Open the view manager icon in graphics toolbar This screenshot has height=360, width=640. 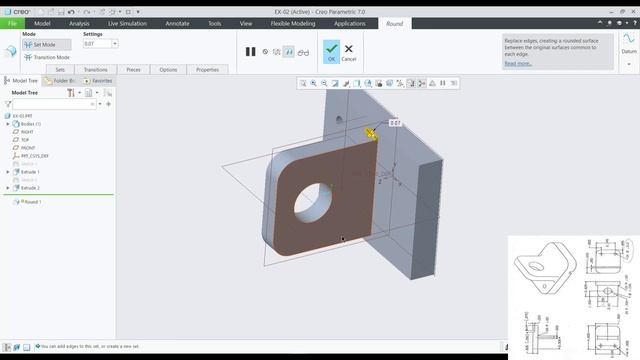click(x=379, y=83)
